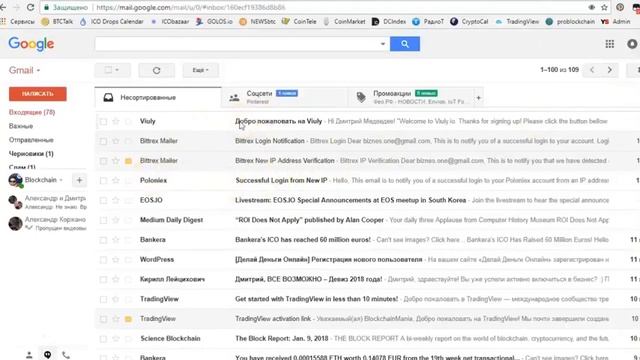Open GOLOS.io bookmark

214,22
